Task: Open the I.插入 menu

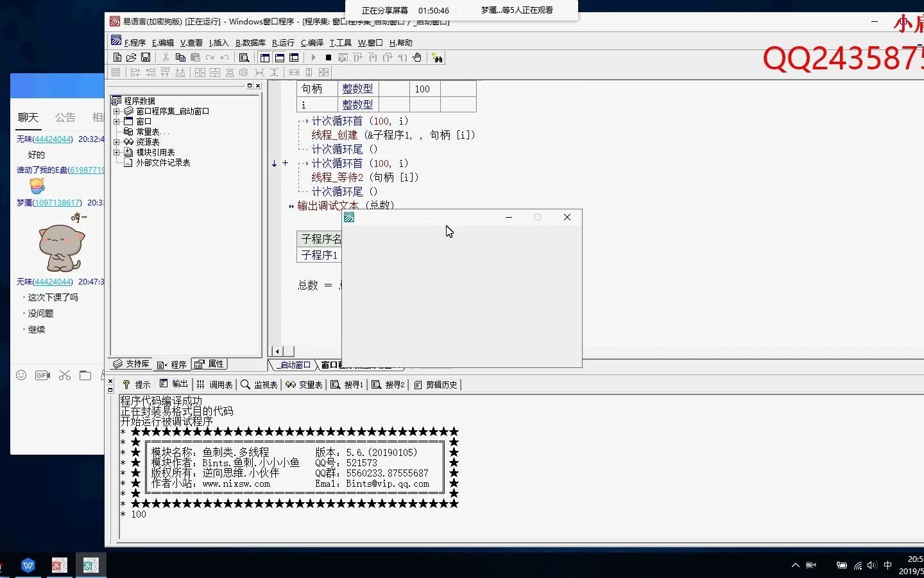Action: (219, 42)
